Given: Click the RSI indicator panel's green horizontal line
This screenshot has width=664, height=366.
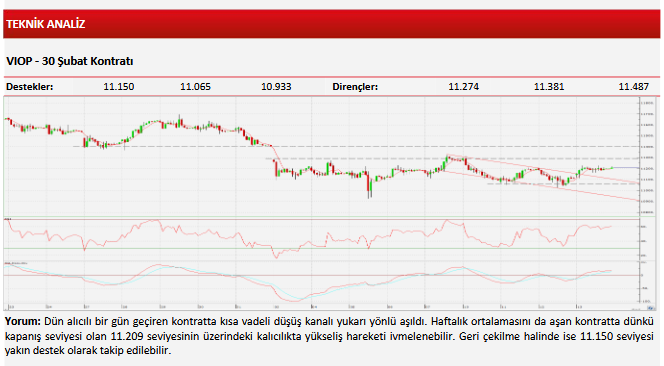Looking at the screenshot, I should click(x=321, y=248).
